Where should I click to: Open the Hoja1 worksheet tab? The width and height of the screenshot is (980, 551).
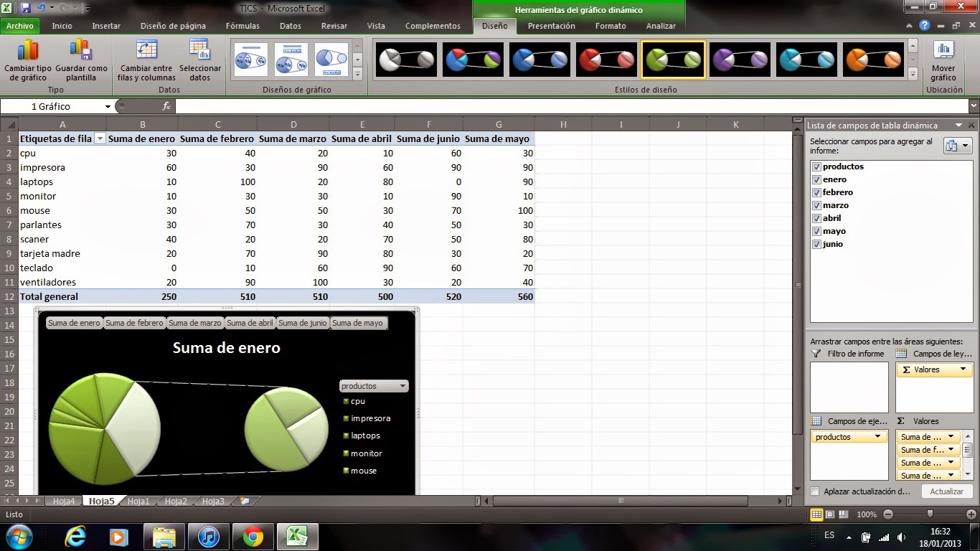point(138,501)
